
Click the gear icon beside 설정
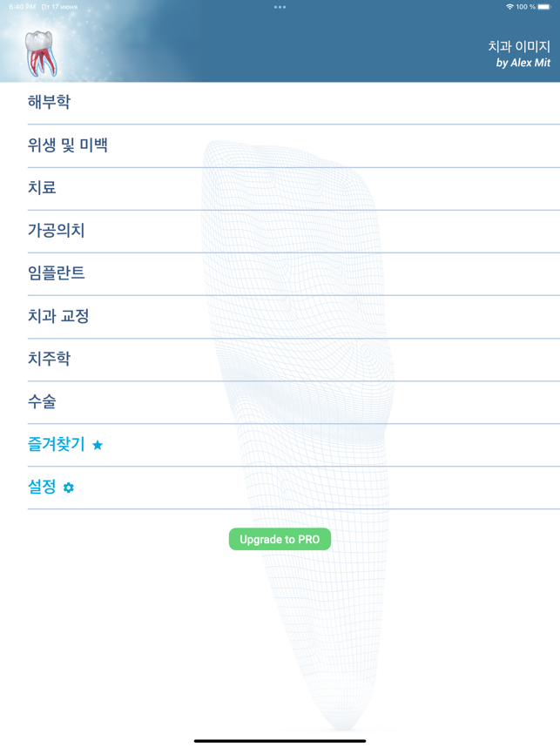[x=69, y=488]
